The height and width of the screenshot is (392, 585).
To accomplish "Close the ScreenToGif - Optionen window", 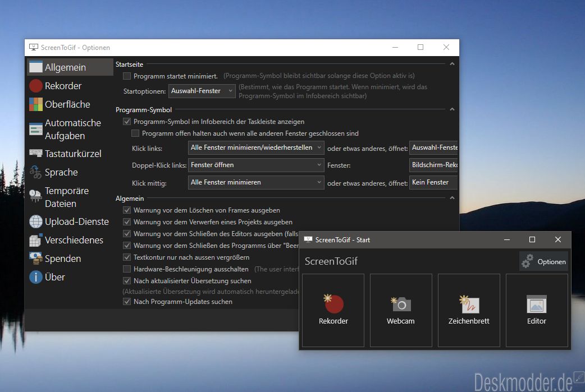I will pos(446,47).
